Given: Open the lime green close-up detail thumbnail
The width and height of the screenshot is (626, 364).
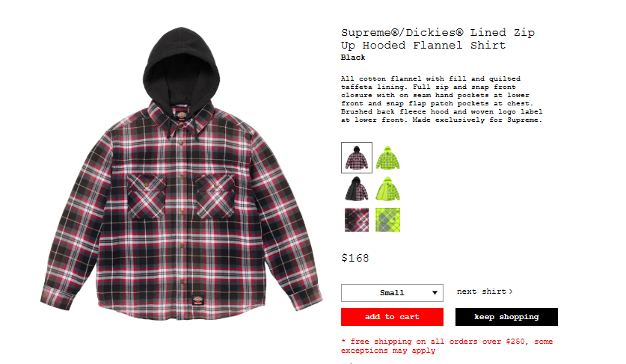Looking at the screenshot, I should pos(387,220).
